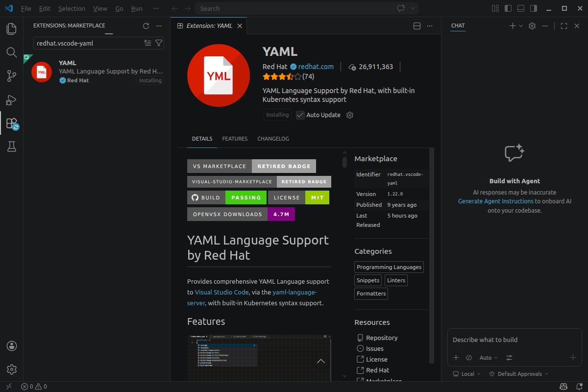Viewport: 588px width, 392px height.
Task: Open the title bar overflow menu ellipsis
Action: pyautogui.click(x=156, y=8)
